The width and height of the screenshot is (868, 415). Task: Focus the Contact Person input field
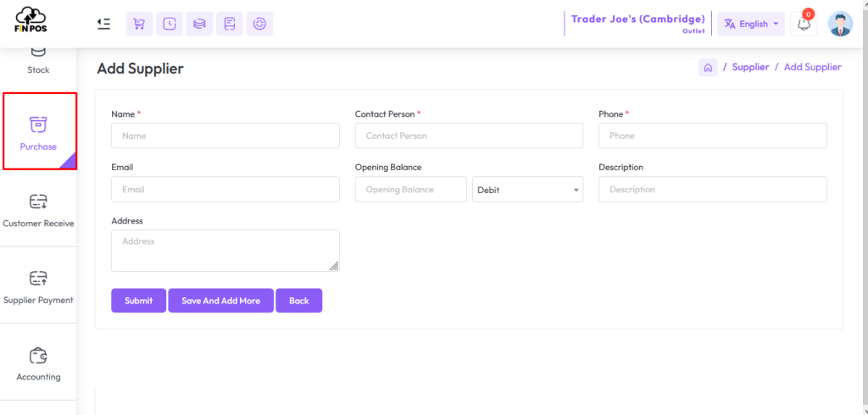click(x=469, y=136)
